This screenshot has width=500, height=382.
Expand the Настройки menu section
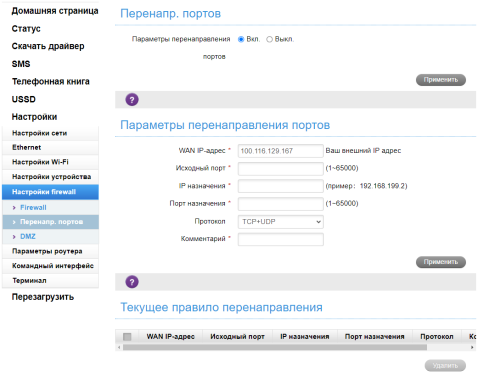click(x=34, y=117)
